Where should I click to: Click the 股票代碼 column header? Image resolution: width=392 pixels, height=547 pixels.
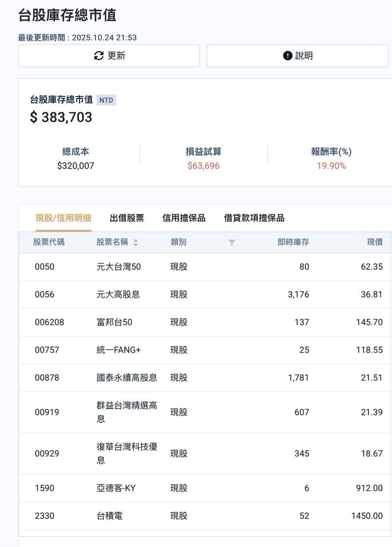49,242
